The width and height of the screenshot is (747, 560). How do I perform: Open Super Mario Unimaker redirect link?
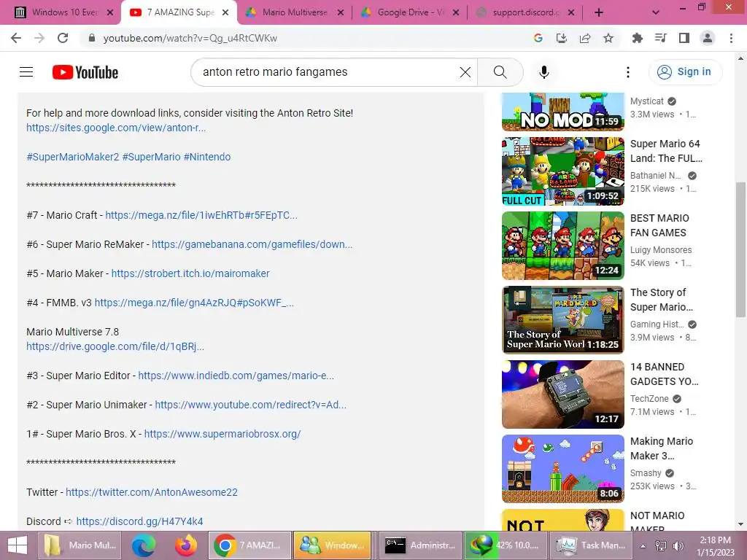click(251, 405)
